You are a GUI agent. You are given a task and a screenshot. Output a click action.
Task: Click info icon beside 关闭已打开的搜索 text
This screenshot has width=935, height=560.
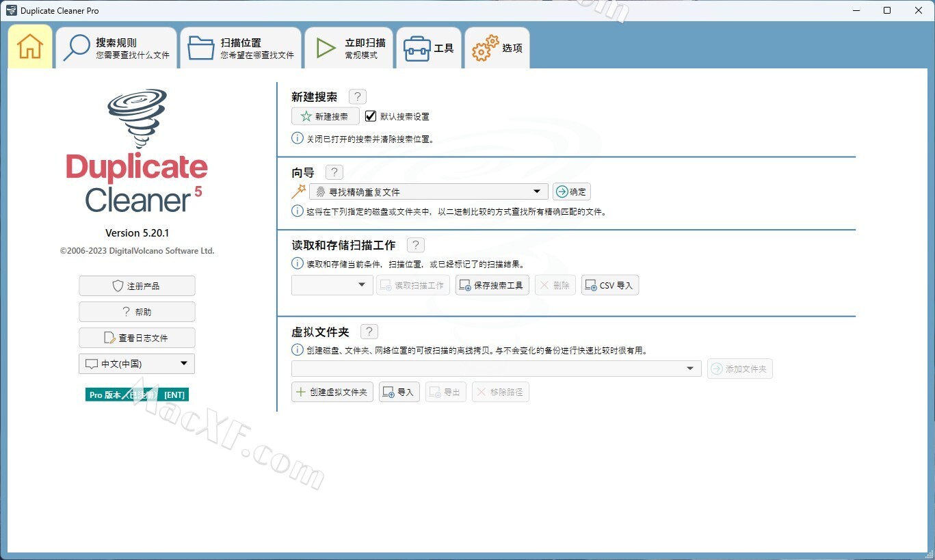[x=298, y=138]
